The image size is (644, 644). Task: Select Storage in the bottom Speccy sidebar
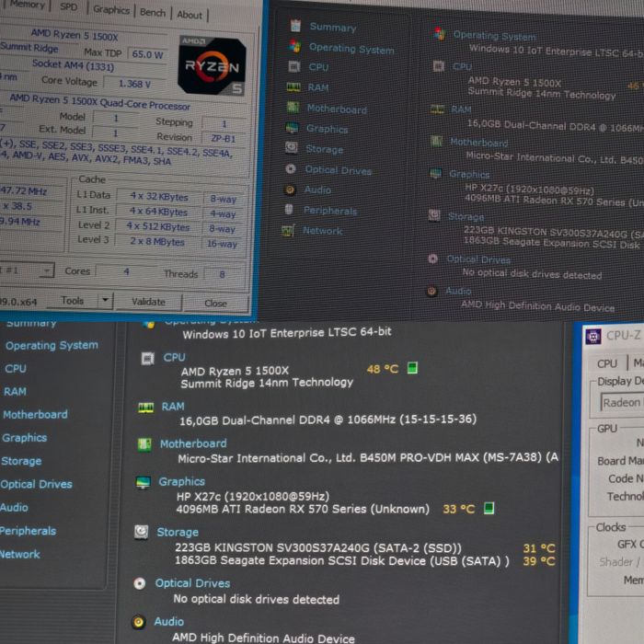tap(21, 461)
